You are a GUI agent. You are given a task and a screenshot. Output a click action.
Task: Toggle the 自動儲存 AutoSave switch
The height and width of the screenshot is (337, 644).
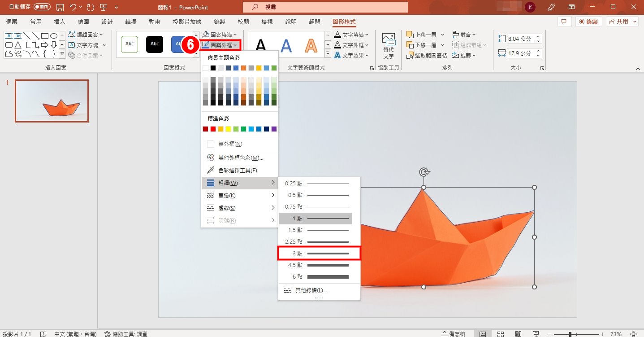[x=42, y=7]
